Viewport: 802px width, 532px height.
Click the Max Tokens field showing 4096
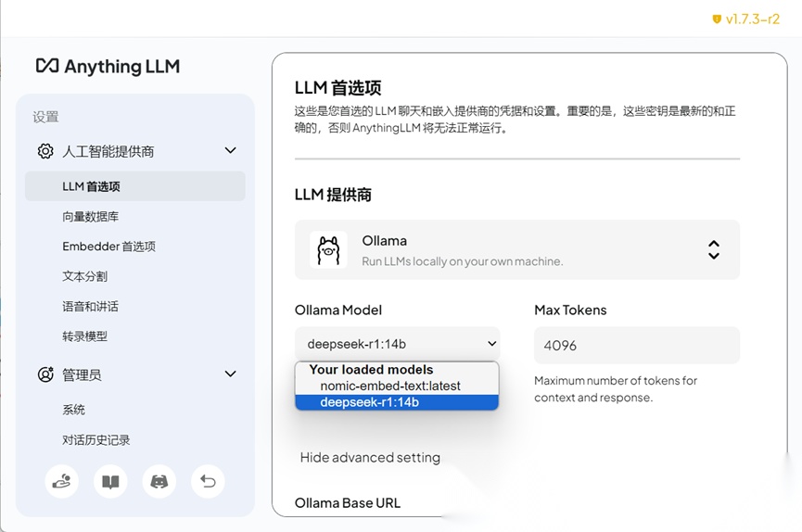point(637,346)
